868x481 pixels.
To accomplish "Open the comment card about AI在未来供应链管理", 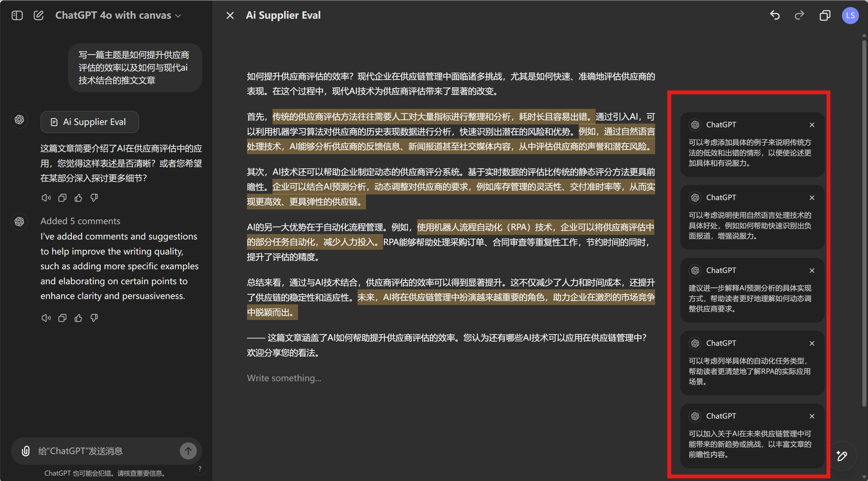I will click(752, 435).
